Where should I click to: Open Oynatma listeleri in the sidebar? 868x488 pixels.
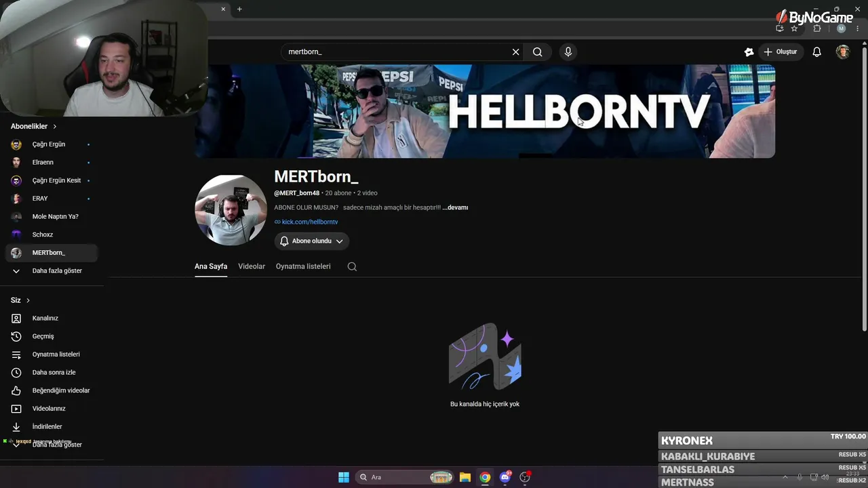tap(52, 354)
